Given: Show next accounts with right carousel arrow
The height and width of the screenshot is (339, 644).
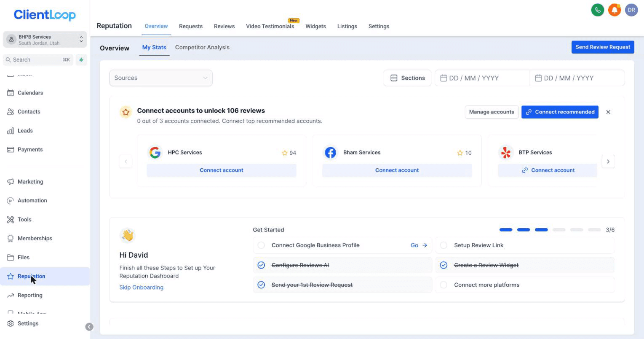Looking at the screenshot, I should click(x=608, y=161).
